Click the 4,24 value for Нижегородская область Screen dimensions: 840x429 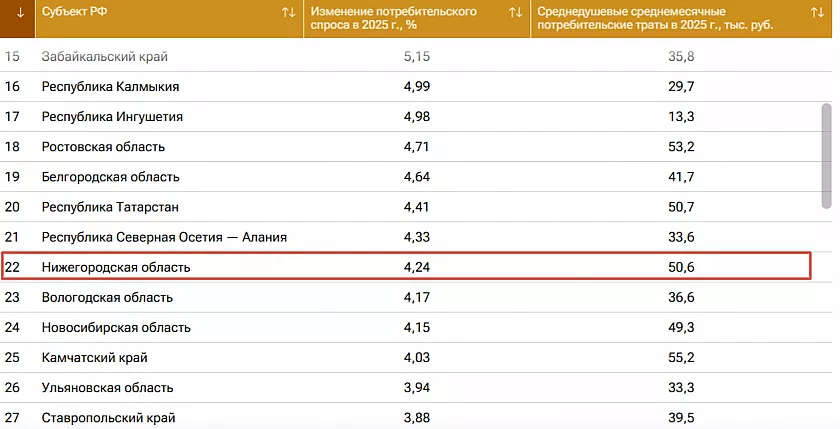click(416, 267)
